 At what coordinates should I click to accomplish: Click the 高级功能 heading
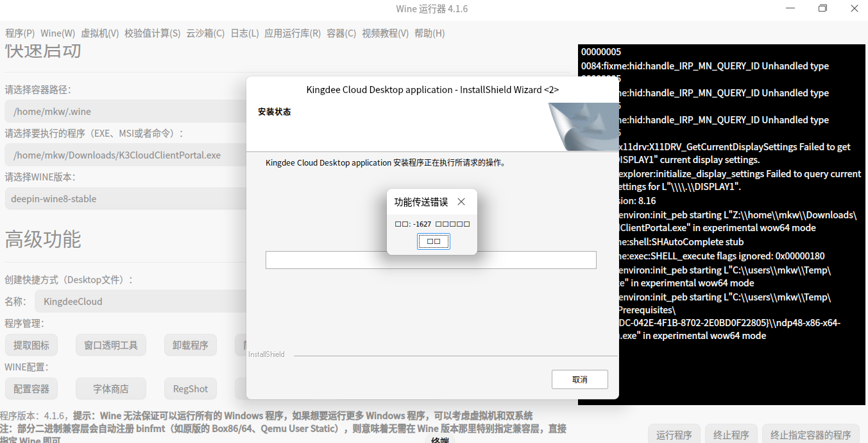click(43, 239)
